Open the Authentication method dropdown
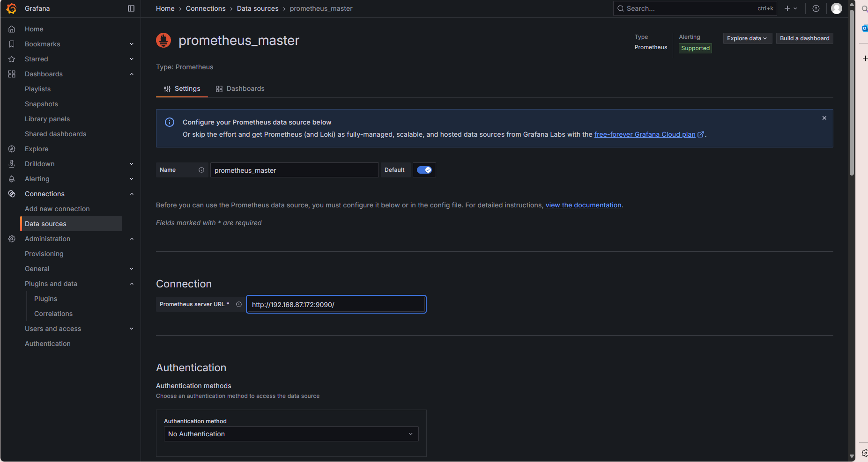The height and width of the screenshot is (462, 868). tap(291, 434)
